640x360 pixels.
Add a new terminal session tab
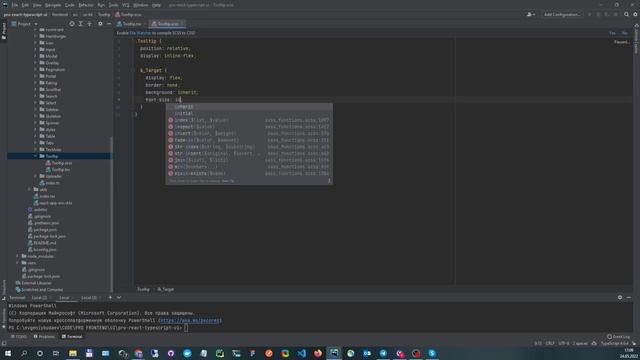point(110,298)
